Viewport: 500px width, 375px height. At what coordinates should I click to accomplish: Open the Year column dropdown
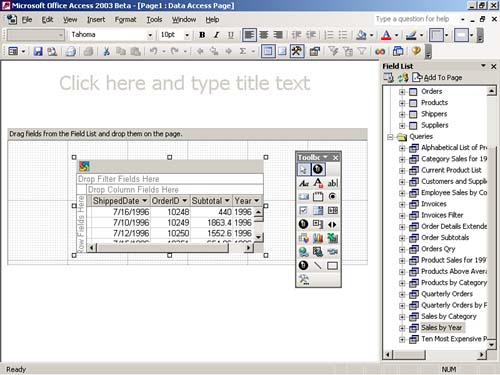(x=256, y=201)
